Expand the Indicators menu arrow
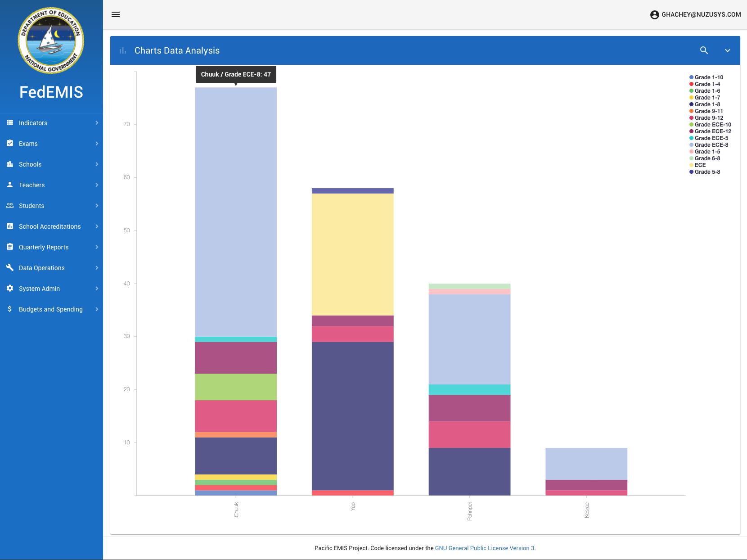This screenshot has width=747, height=560. 97,123
